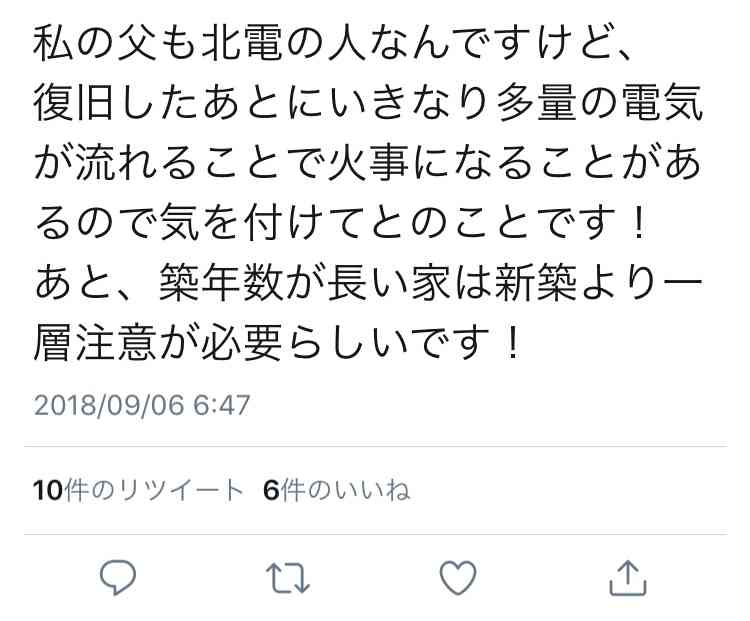Retweet this post using the arrows icon
The width and height of the screenshot is (750, 621).
[x=287, y=578]
